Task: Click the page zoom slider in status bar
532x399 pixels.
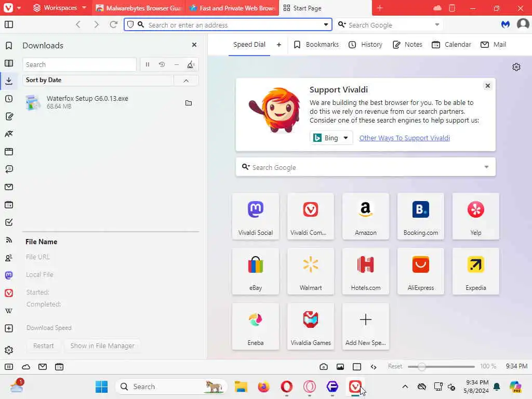Action: [441, 366]
